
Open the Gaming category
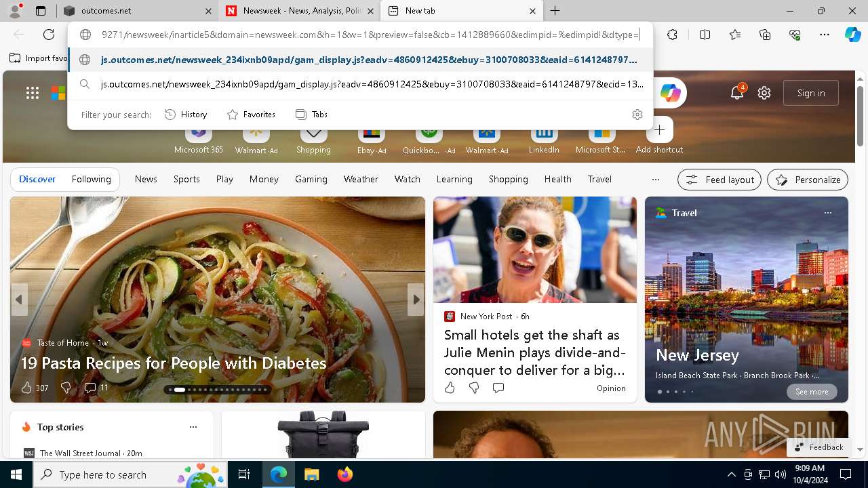311,179
